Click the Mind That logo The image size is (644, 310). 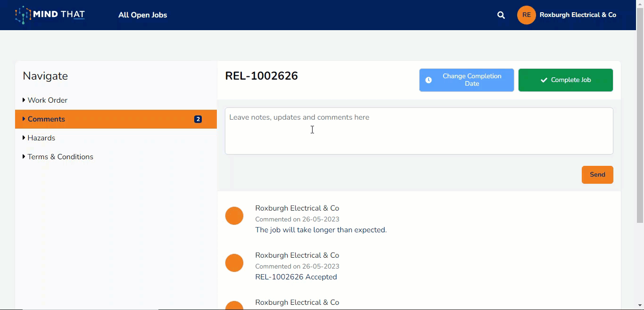(50, 15)
